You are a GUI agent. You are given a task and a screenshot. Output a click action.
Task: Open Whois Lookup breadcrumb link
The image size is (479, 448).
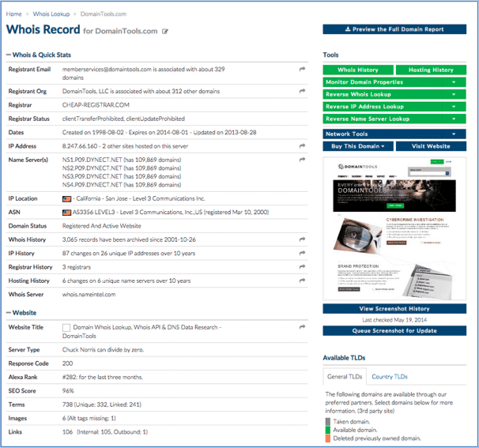point(51,14)
